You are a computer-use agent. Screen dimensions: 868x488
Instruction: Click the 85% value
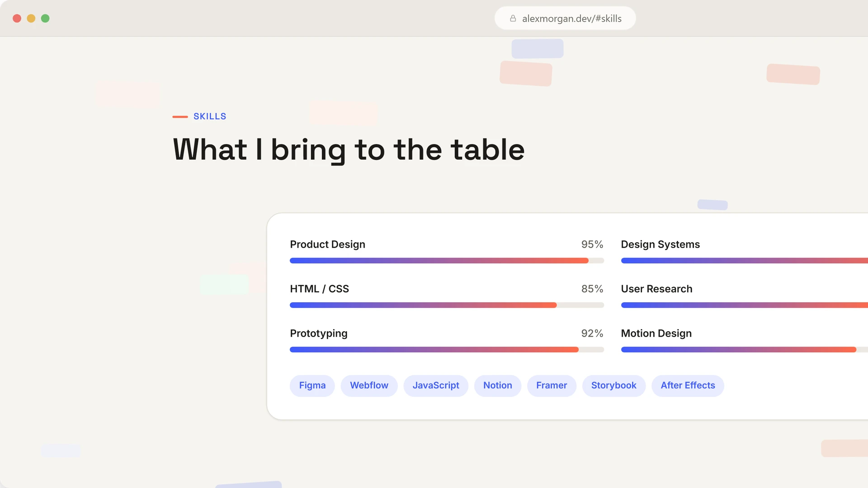click(x=592, y=289)
